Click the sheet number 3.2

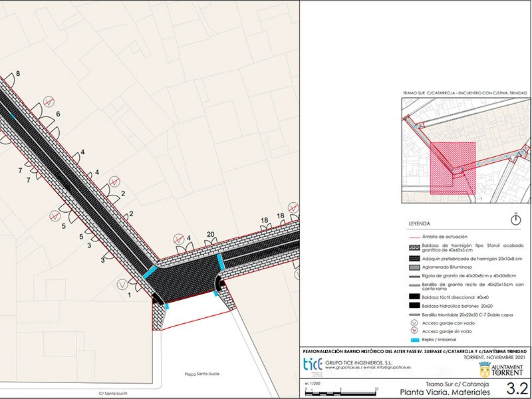(x=517, y=388)
